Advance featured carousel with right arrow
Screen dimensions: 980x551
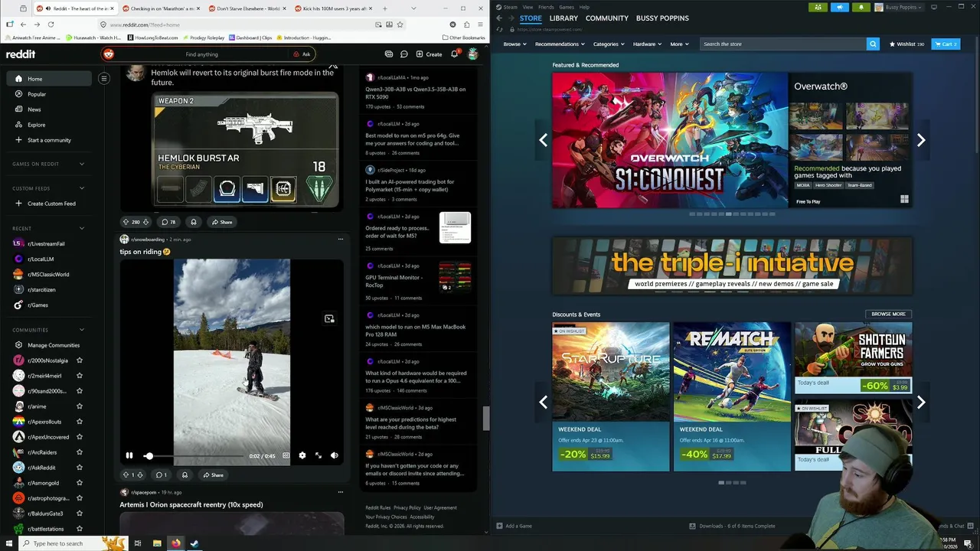921,140
